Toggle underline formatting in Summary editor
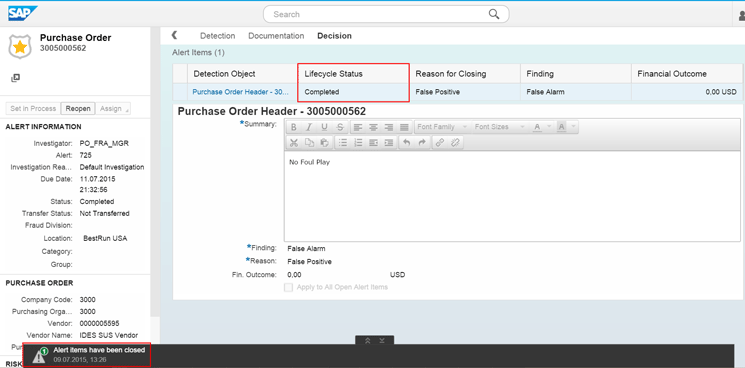This screenshot has height=368, width=745. pyautogui.click(x=325, y=127)
